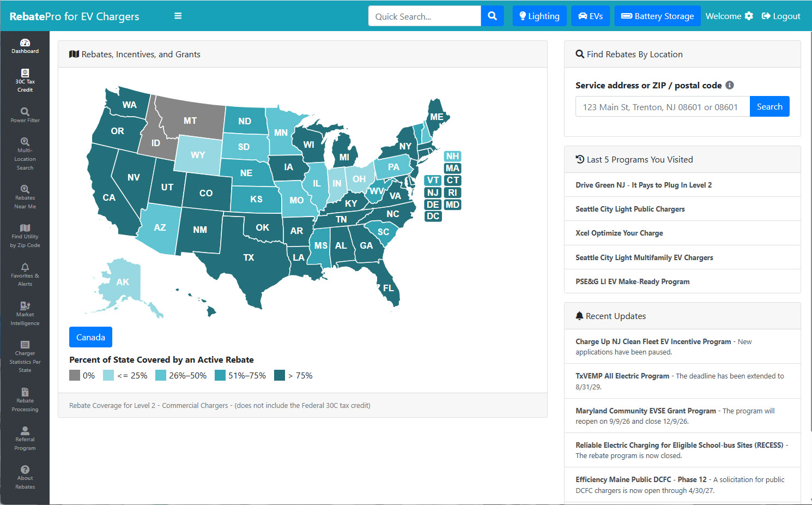Switch to EVs rebates
812x505 pixels.
591,16
